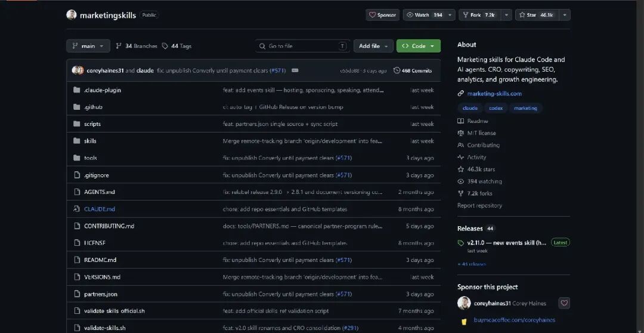Click the file icon beside validate-skills.sh
This screenshot has height=333, width=644.
pyautogui.click(x=76, y=328)
